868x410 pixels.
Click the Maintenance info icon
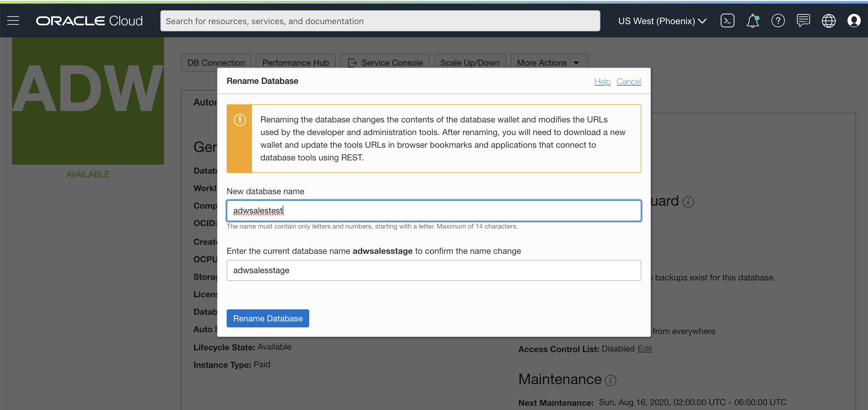[610, 380]
